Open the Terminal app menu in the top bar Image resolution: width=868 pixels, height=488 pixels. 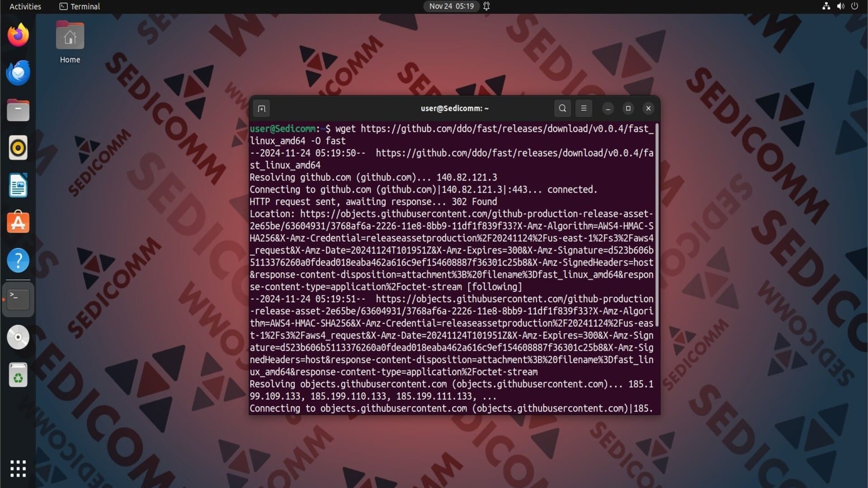click(x=80, y=6)
